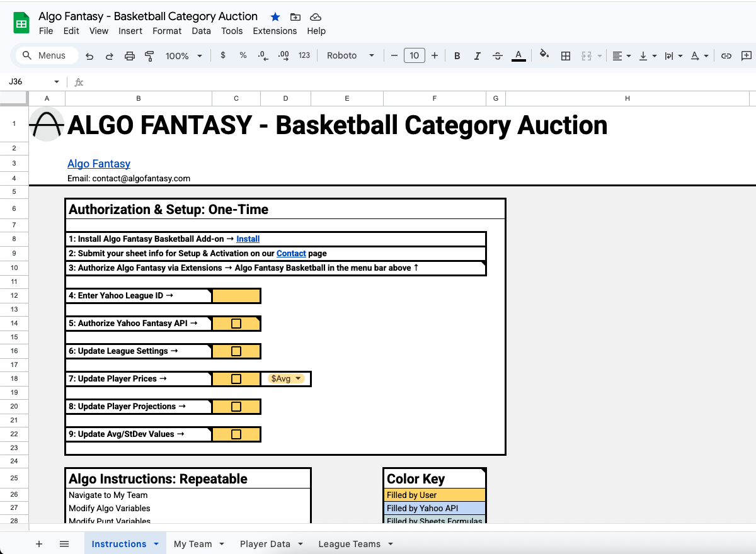
Task: Toggle strikethrough formatting
Action: coord(498,56)
